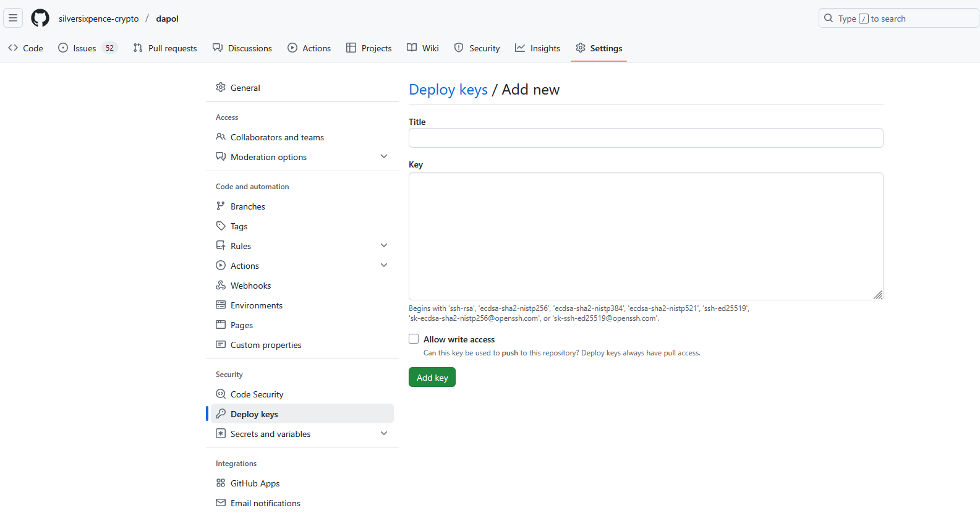
Task: Click the Branches icon in sidebar
Action: point(221,206)
